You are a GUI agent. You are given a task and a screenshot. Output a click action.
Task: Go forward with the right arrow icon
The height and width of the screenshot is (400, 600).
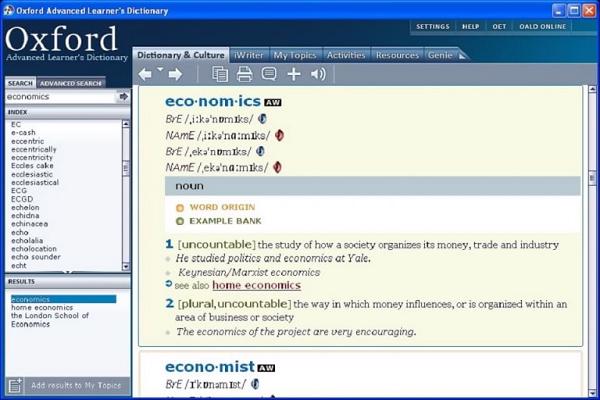pyautogui.click(x=175, y=74)
